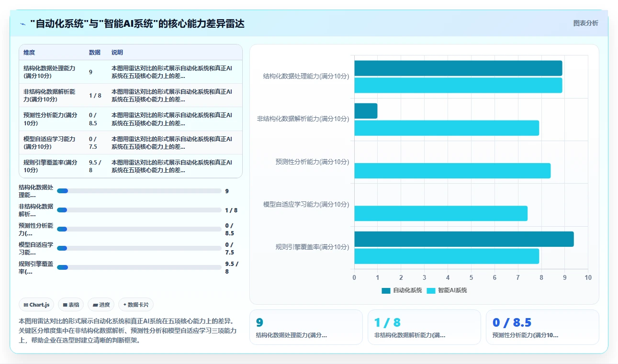Viewport: 618px width, 364px height.
Task: Click y-axis label 预测性分析能力(满分10分) in chart
Action: click(312, 162)
